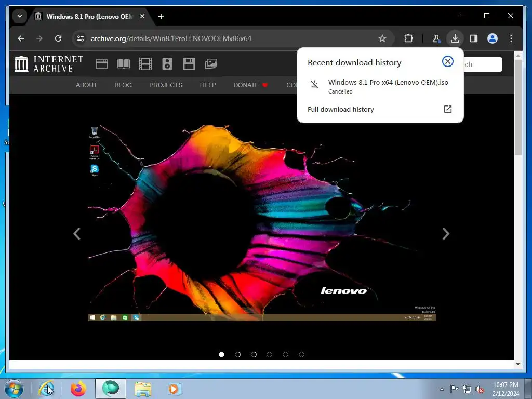Open full download history external link icon

click(x=447, y=109)
